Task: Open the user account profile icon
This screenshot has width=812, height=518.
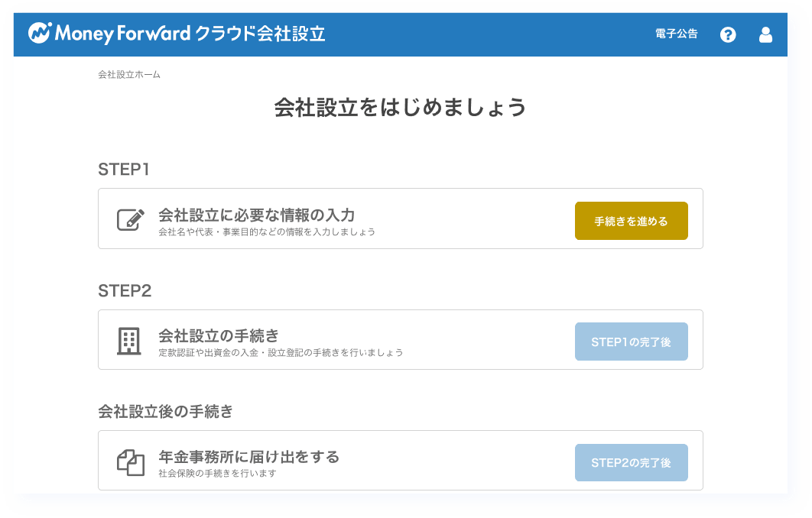Action: pos(765,34)
